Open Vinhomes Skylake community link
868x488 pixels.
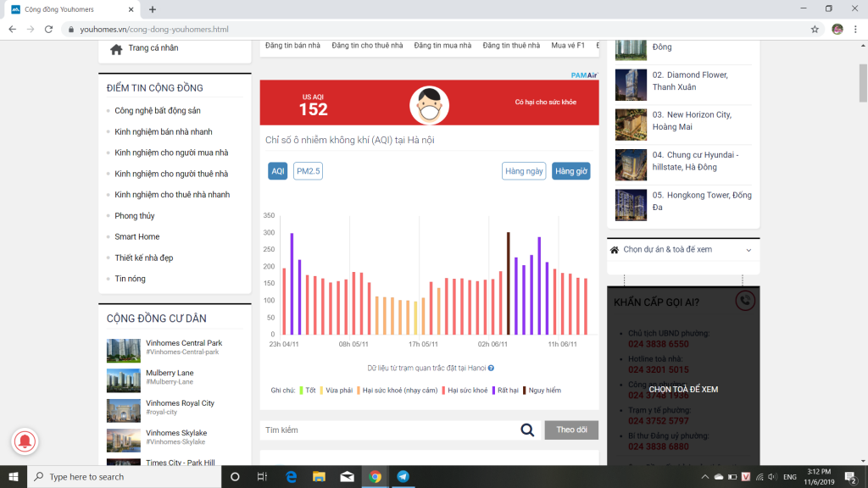click(176, 433)
